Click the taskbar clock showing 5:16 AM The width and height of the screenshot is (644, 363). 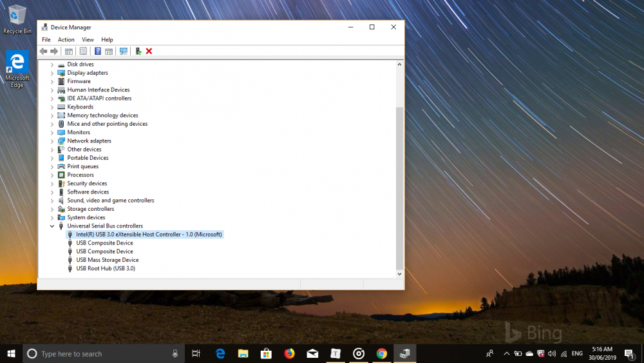602,353
